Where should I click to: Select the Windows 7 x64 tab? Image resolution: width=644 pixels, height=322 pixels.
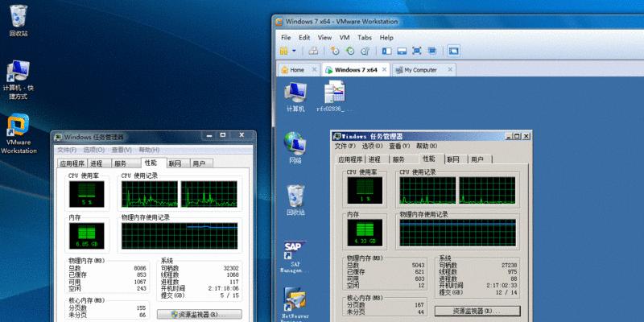(x=356, y=70)
